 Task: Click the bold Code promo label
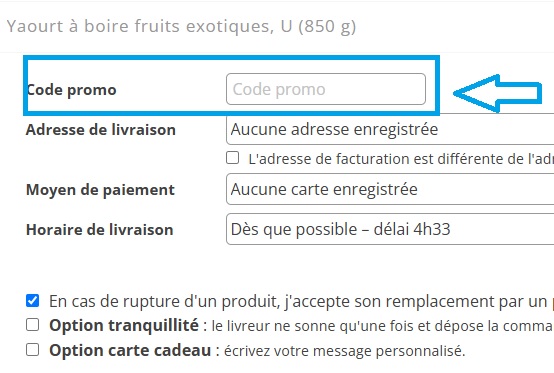click(72, 90)
